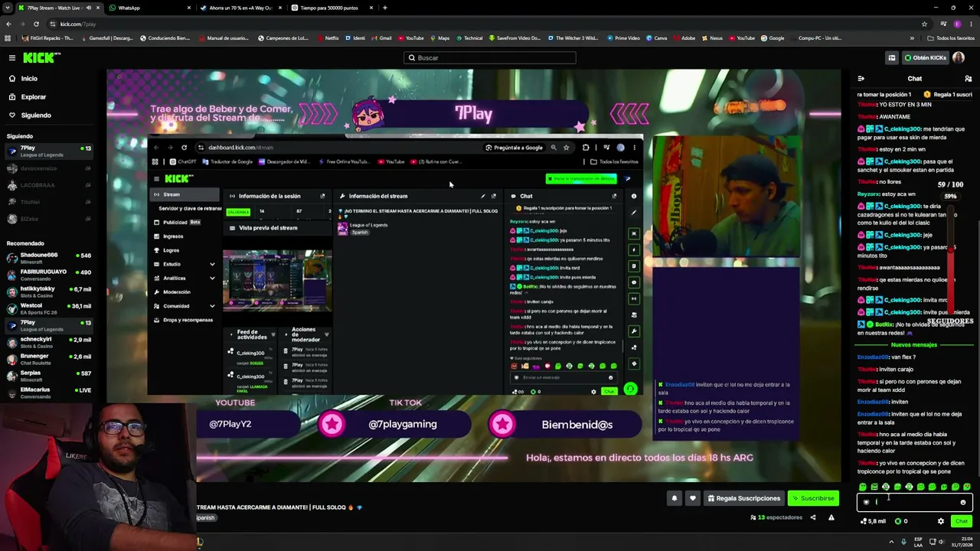980x551 pixels.
Task: Show hidden system tray icons
Action: click(890, 542)
